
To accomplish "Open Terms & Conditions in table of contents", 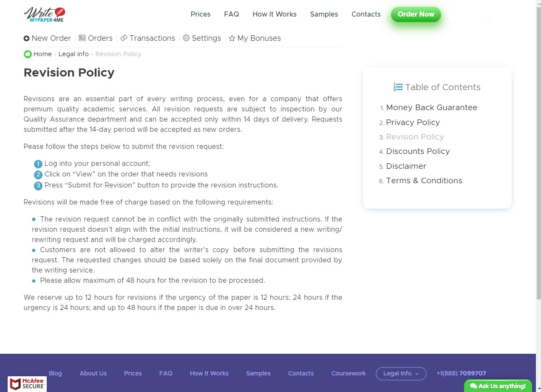I will [424, 181].
